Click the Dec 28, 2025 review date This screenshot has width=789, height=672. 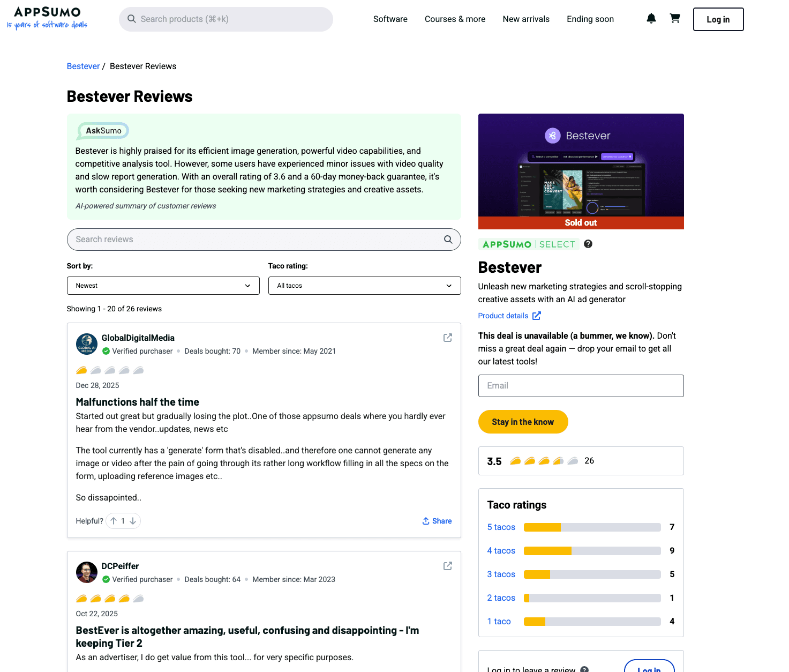pos(97,385)
